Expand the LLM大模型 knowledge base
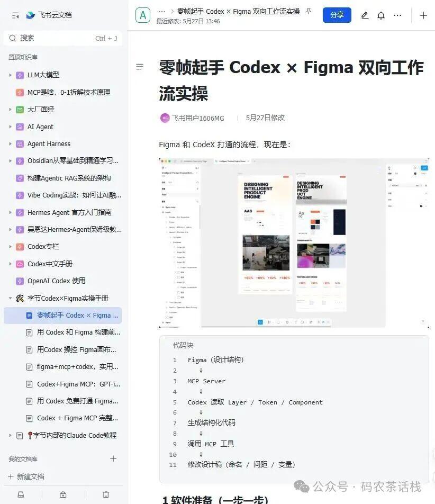 point(10,75)
